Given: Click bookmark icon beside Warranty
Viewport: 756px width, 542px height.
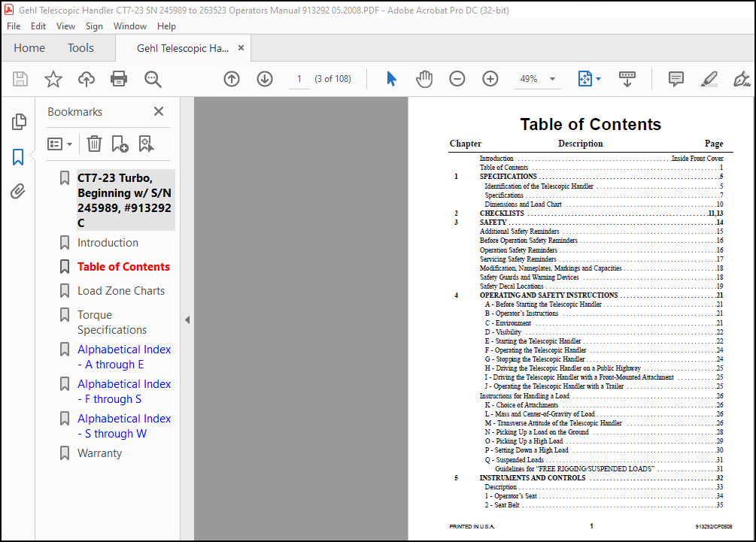Looking at the screenshot, I should 64,453.
